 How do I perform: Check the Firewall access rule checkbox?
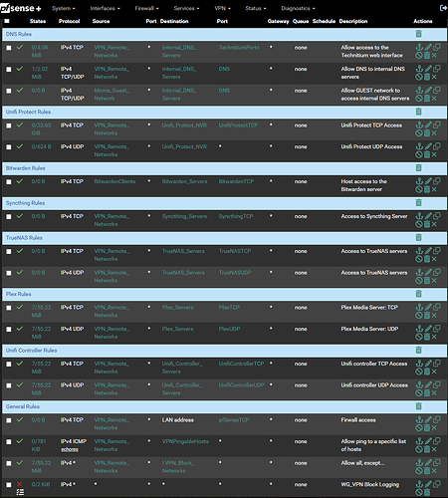tap(9, 420)
